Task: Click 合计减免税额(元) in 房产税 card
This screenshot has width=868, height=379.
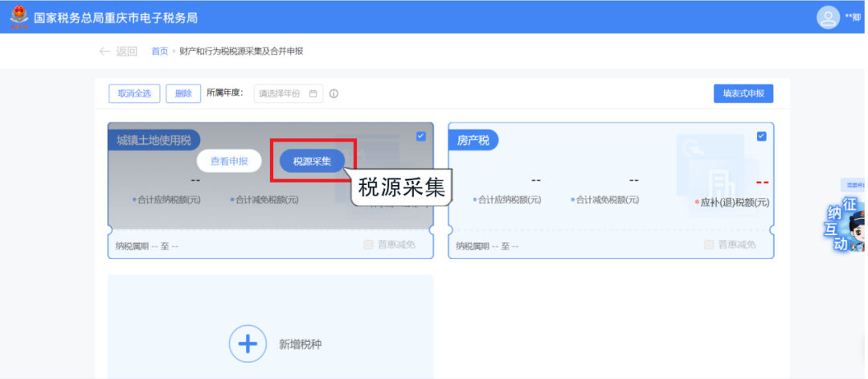Action: pyautogui.click(x=608, y=200)
